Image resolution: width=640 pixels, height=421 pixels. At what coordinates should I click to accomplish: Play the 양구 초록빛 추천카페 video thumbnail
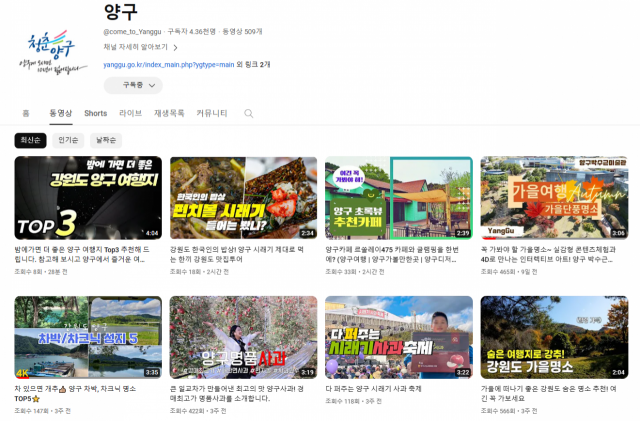click(398, 197)
